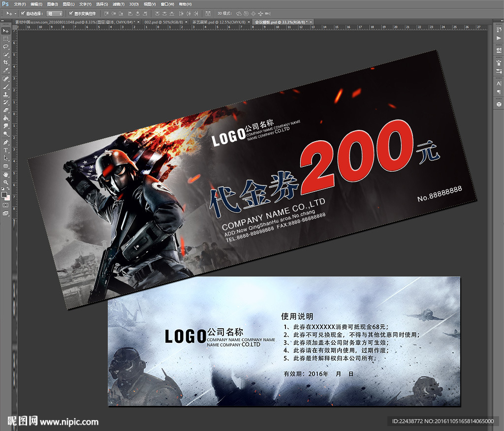Viewport: 504px width, 431px height.
Task: Open the 文字(Y) menu
Action: (85, 4)
